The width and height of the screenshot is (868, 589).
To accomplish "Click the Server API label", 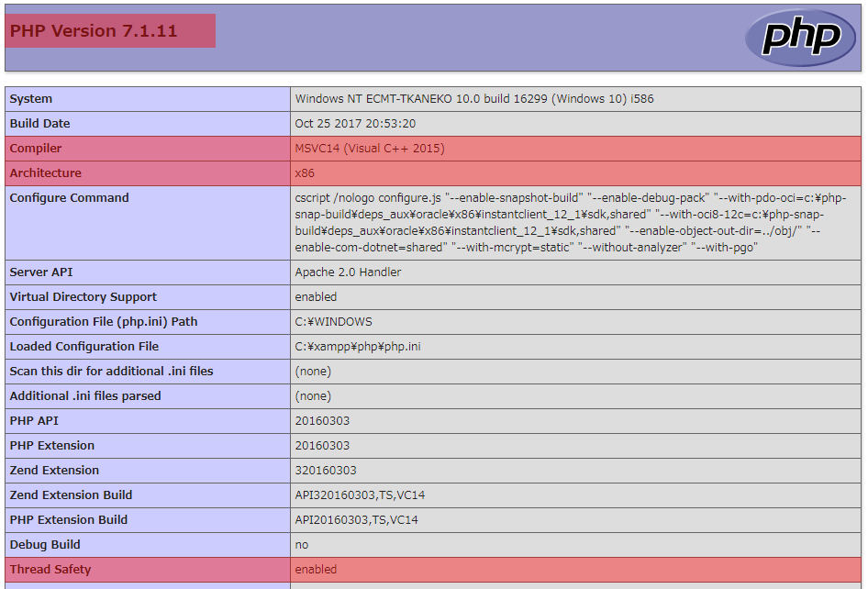I will 41,272.
